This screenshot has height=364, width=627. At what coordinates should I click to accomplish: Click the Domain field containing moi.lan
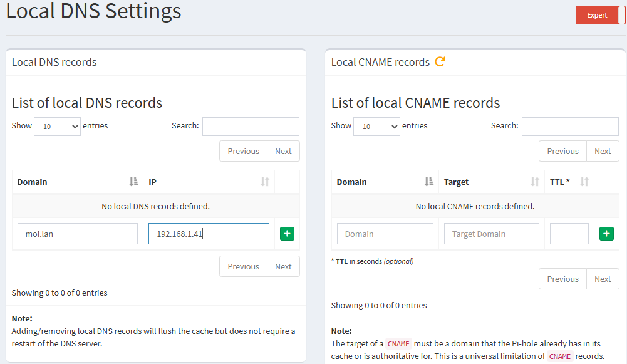tap(78, 234)
